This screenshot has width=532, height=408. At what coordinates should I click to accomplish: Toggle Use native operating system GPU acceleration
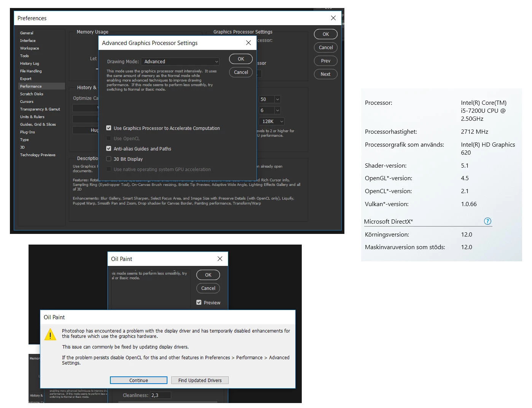[x=109, y=169]
